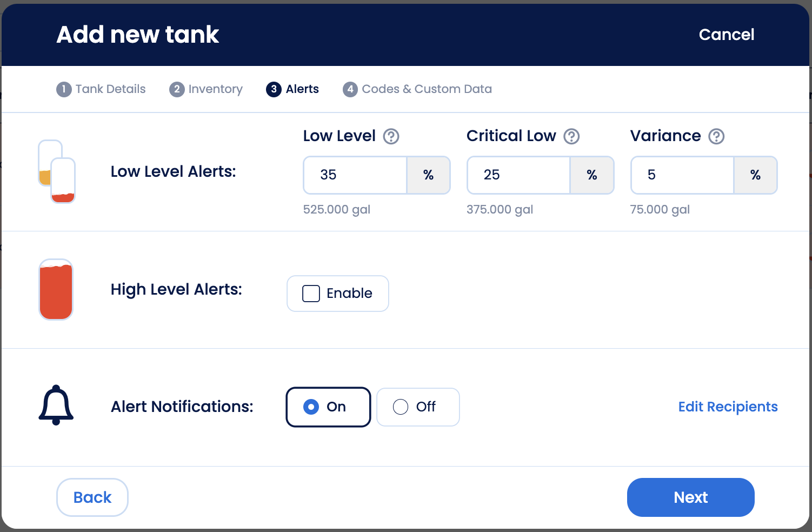
Task: Enable High Level Alerts checkbox
Action: (x=311, y=294)
